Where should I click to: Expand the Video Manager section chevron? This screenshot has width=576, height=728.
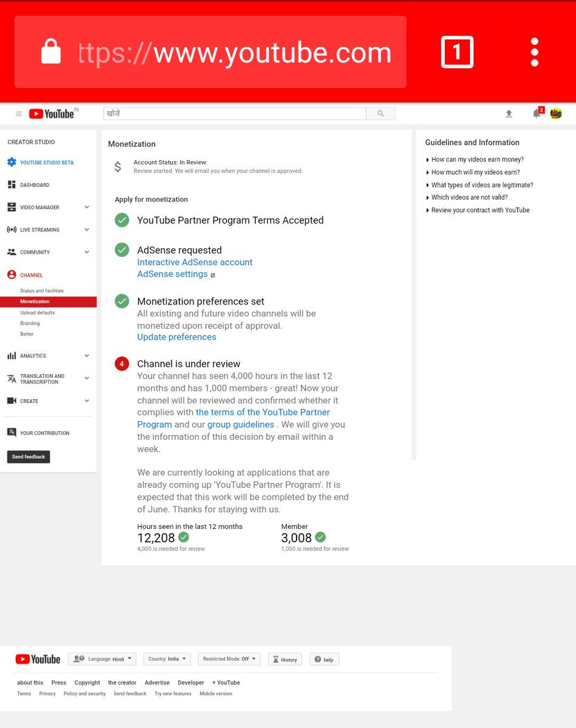tap(87, 207)
